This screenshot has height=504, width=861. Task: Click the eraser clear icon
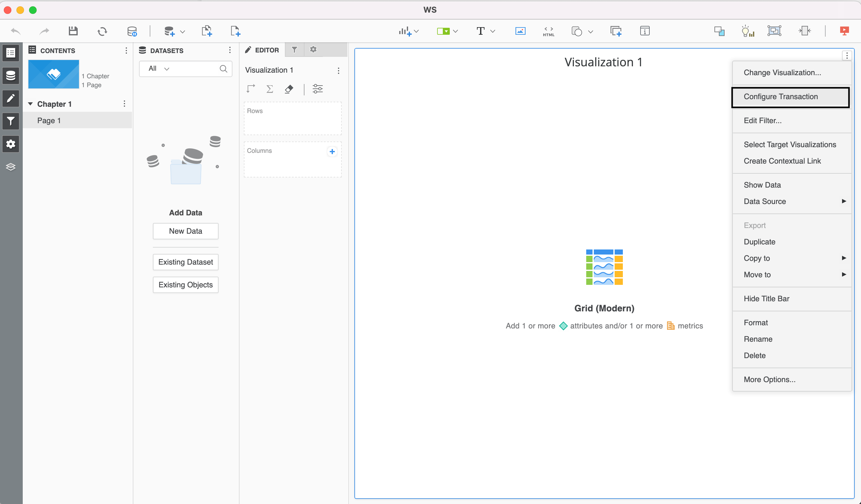click(289, 89)
